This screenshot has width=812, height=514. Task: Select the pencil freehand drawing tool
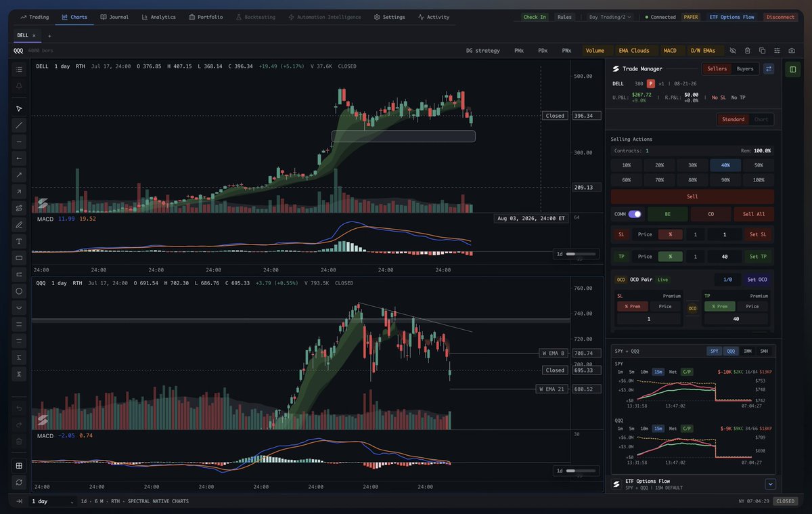click(19, 225)
